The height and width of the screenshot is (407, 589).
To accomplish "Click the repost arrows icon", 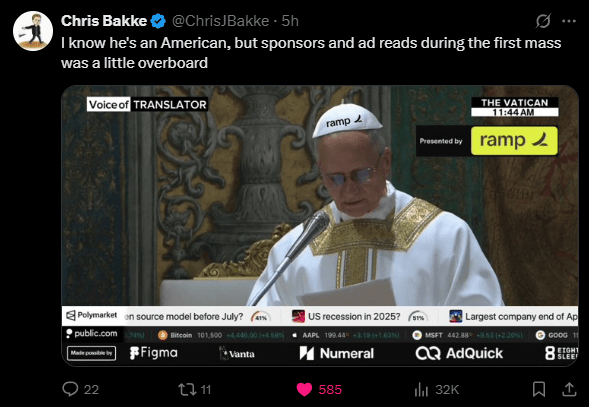I will [187, 389].
